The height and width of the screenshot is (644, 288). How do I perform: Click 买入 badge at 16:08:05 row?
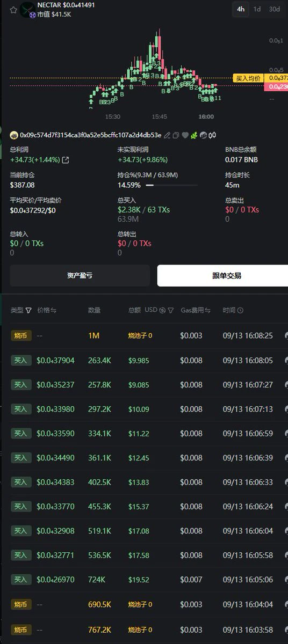click(20, 361)
